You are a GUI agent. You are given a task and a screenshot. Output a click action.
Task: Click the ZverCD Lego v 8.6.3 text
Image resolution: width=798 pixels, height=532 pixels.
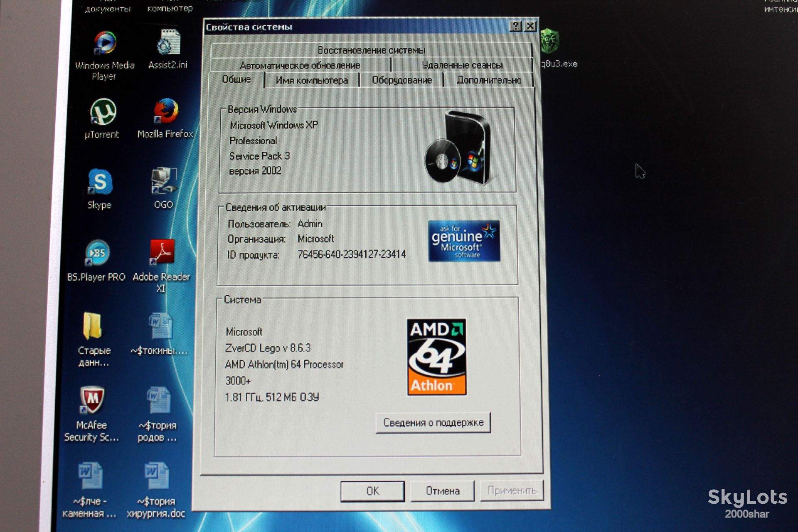point(268,348)
